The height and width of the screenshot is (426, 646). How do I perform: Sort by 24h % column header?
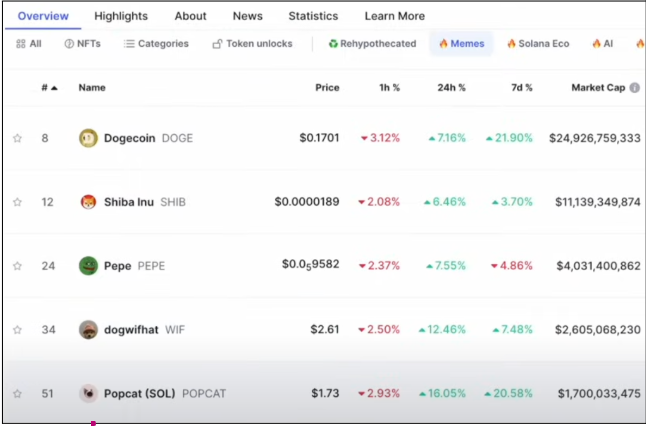click(x=451, y=88)
